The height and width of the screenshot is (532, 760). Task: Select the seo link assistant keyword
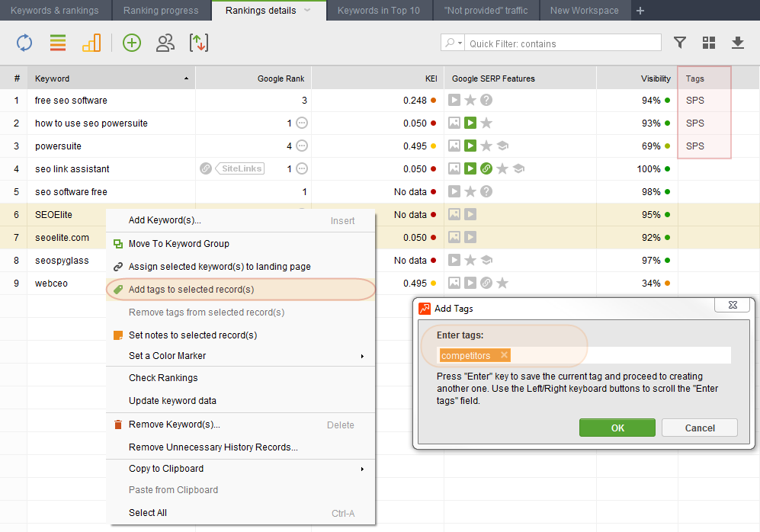(x=72, y=168)
